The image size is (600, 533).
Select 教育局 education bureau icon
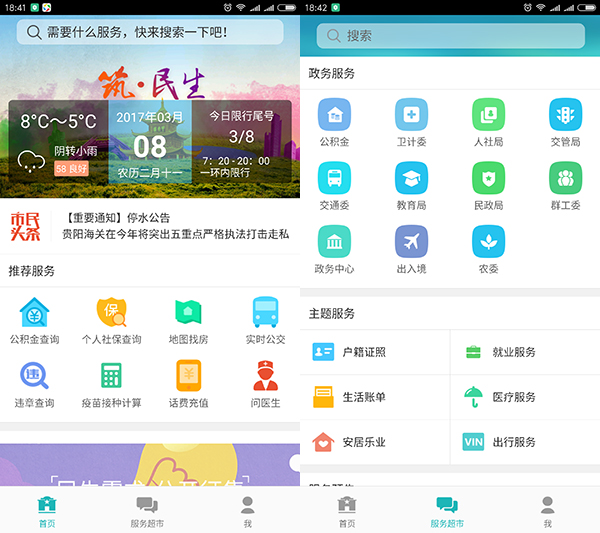[x=411, y=186]
